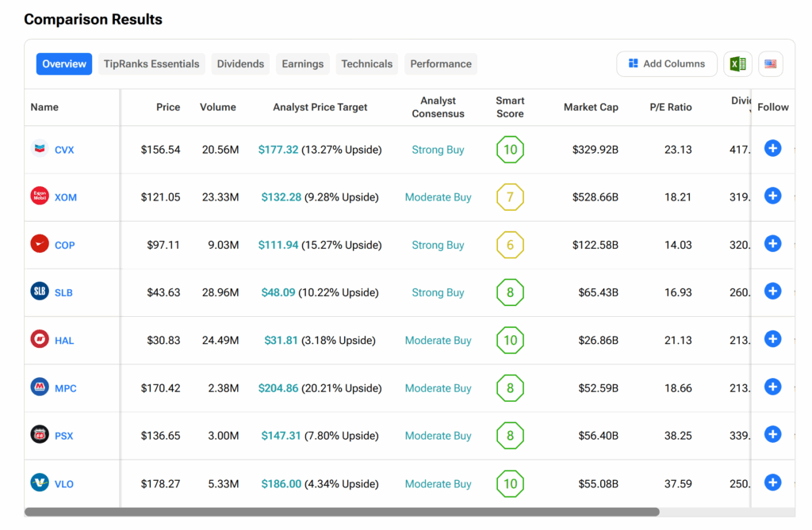Click the Phillips 66 PSX logo icon

(x=39, y=434)
